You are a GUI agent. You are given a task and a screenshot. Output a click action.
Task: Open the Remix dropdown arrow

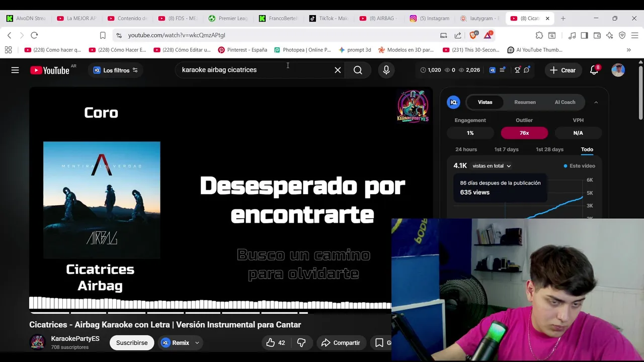click(x=197, y=343)
